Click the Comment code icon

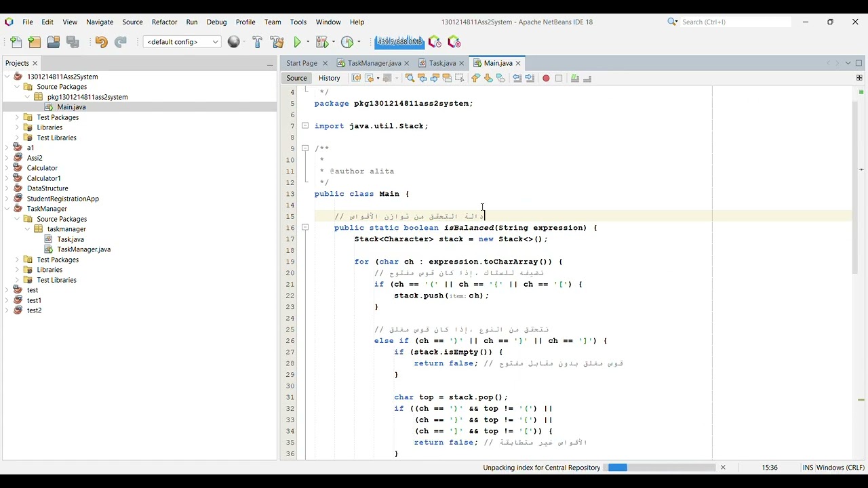tap(575, 78)
